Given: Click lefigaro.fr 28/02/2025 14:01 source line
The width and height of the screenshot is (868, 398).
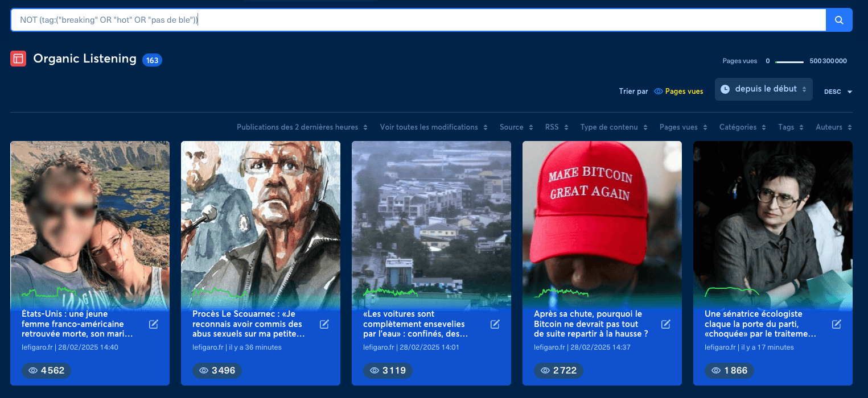Looking at the screenshot, I should click(x=411, y=347).
